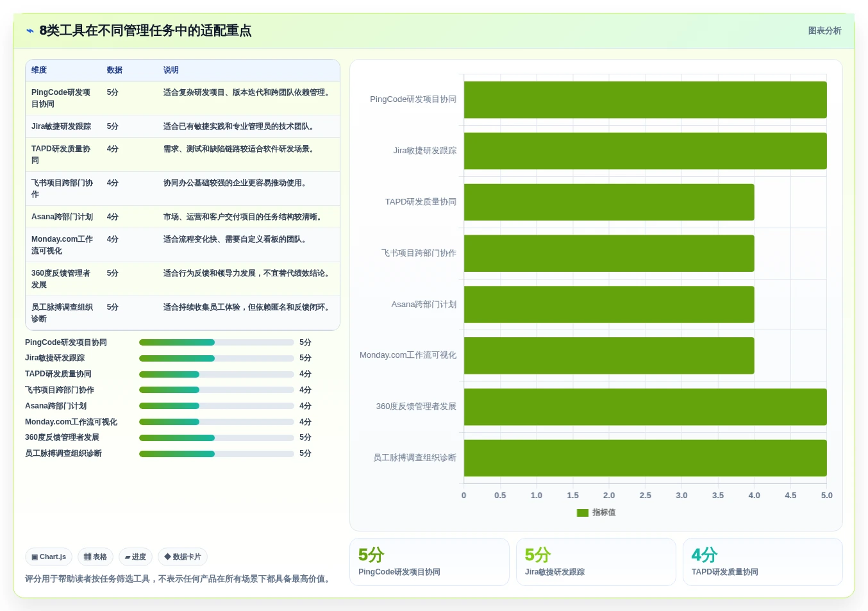Click the PingCode研发项目协同 bar in the chart
The image size is (868, 611).
[646, 99]
